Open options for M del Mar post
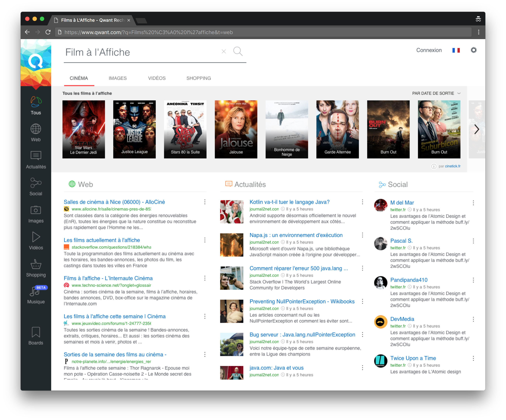 click(473, 203)
